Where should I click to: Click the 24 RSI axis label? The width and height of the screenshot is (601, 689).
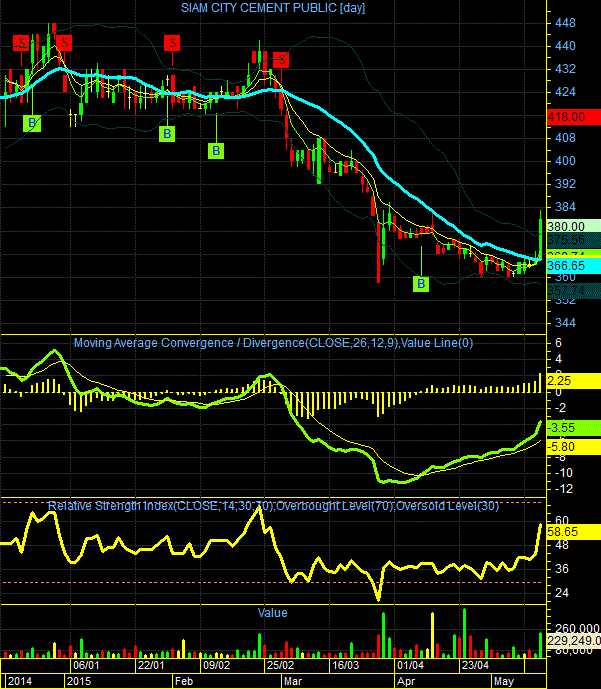tap(562, 592)
